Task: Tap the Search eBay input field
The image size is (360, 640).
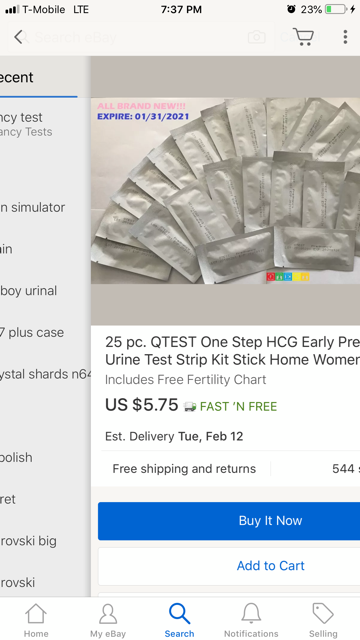Action: pyautogui.click(x=141, y=37)
